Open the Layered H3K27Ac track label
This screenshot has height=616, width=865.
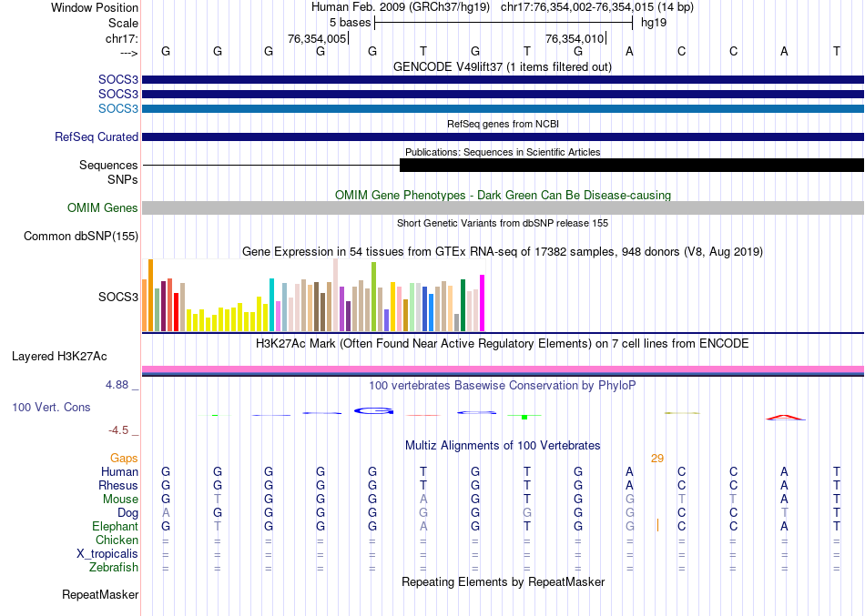59,357
